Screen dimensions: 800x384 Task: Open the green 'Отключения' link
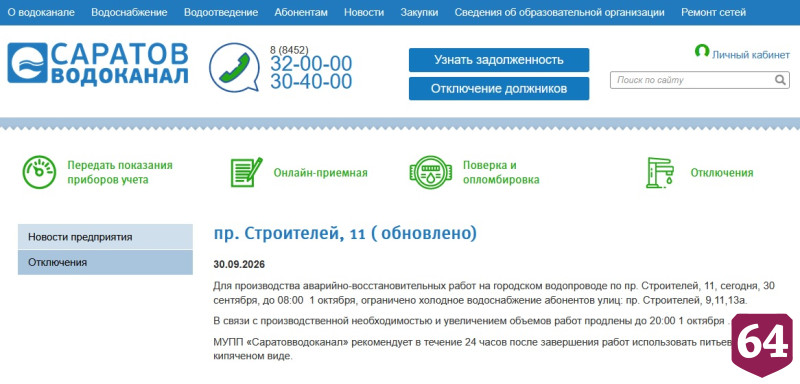point(722,173)
